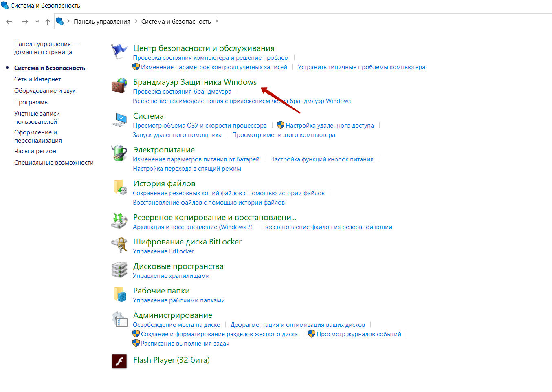
Task: Click the Backup and Restore drive icon
Action: [119, 220]
